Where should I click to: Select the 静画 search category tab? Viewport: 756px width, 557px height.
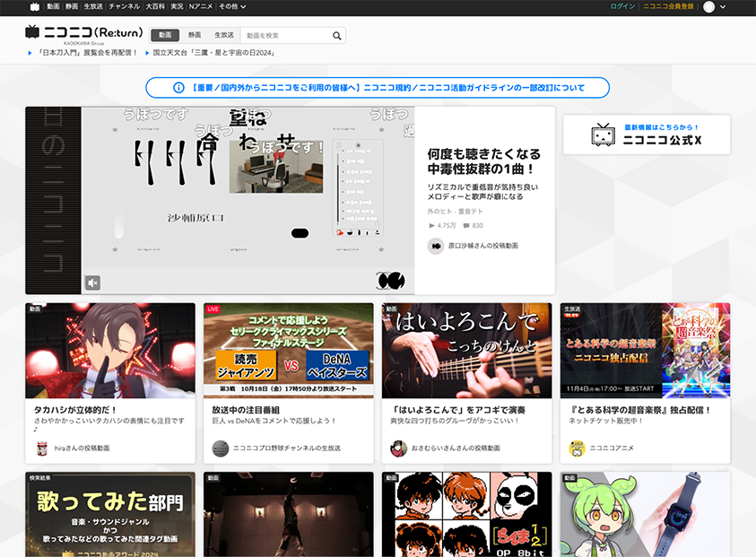pyautogui.click(x=195, y=35)
